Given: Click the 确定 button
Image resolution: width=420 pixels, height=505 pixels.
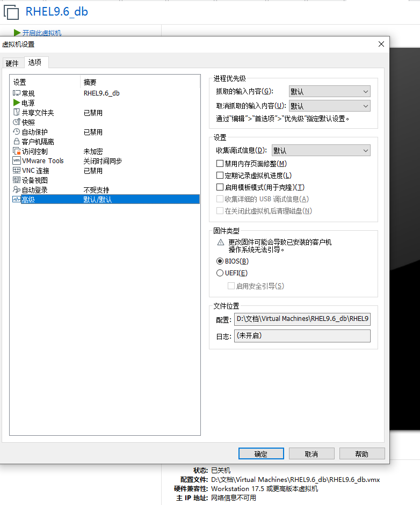Looking at the screenshot, I should click(x=261, y=454).
